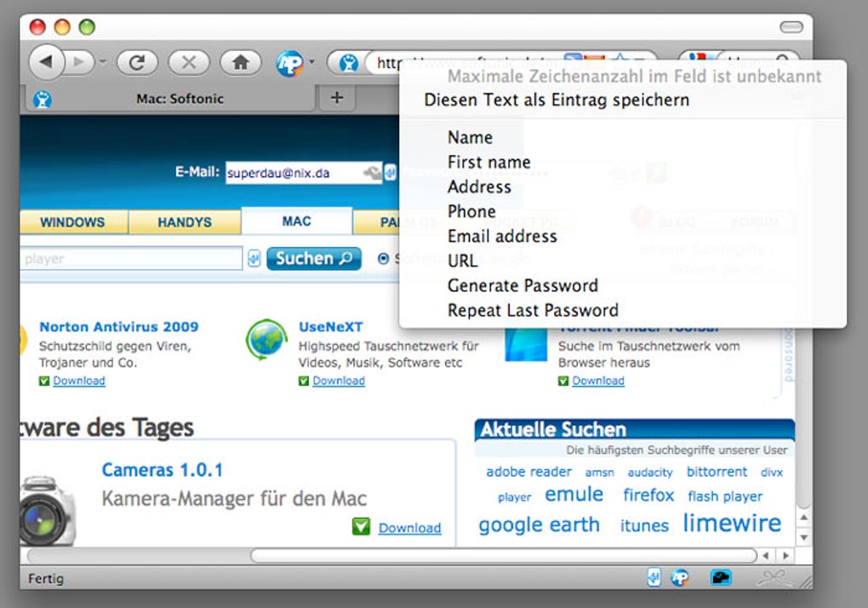Click flash player search tag
This screenshot has height=608, width=868.
[x=725, y=496]
